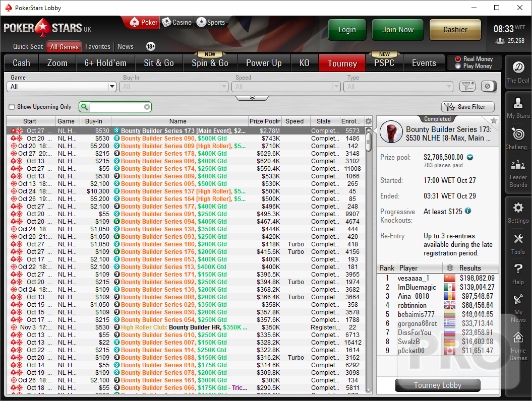Click the column settings gear icon
532x401 pixels.
[x=369, y=121]
